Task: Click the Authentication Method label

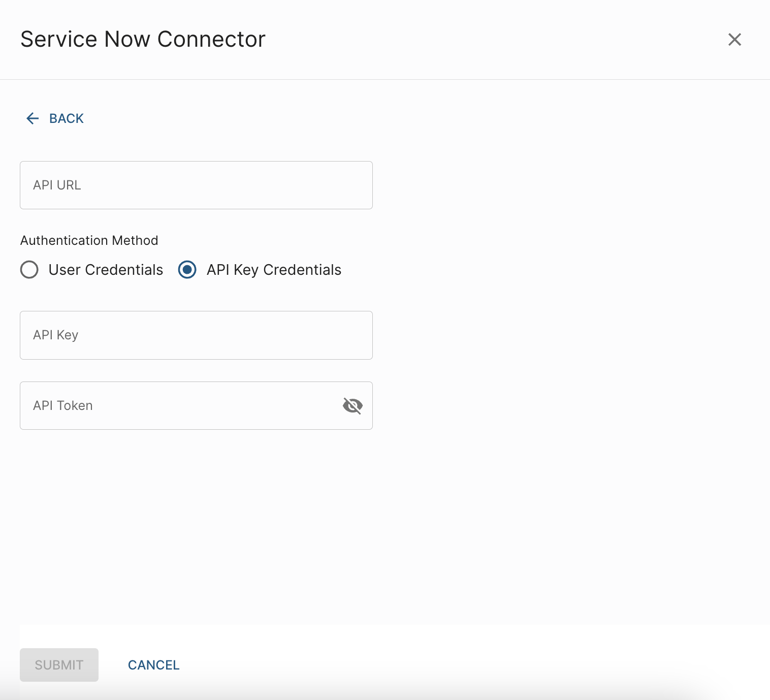Action: tap(89, 240)
